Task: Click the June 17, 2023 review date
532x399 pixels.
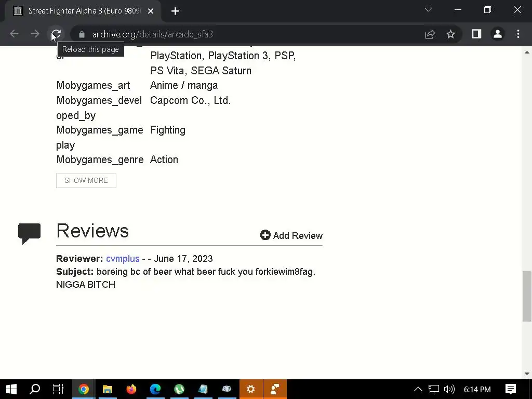Action: pyautogui.click(x=183, y=259)
